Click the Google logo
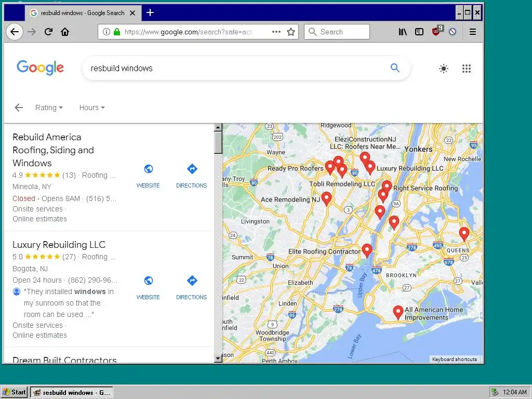Viewport: 532px width, 399px height. pos(41,68)
